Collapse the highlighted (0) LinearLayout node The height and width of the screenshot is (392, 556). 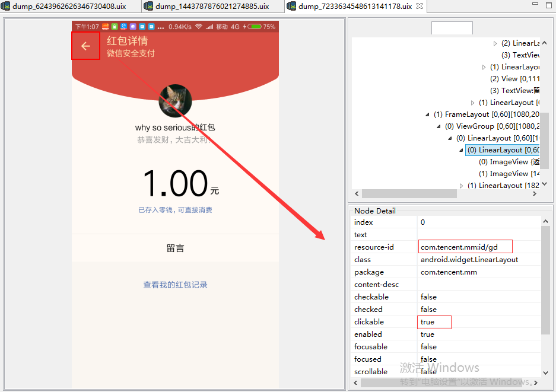click(461, 150)
